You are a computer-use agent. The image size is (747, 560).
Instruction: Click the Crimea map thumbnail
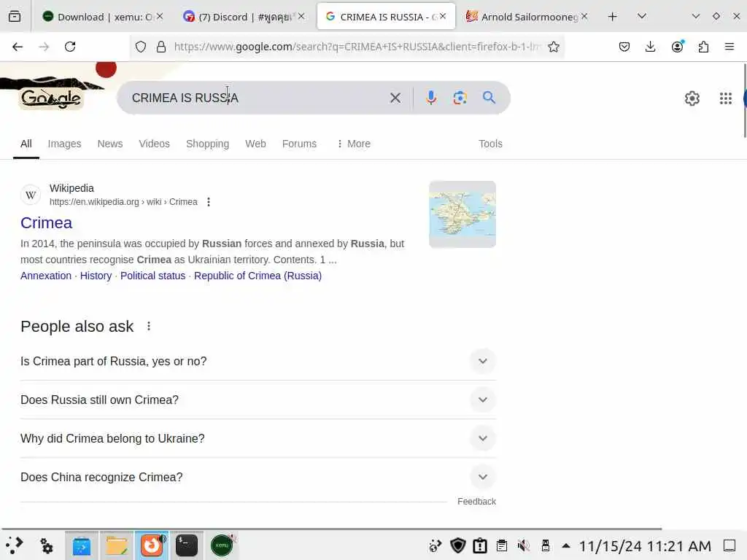(x=462, y=214)
